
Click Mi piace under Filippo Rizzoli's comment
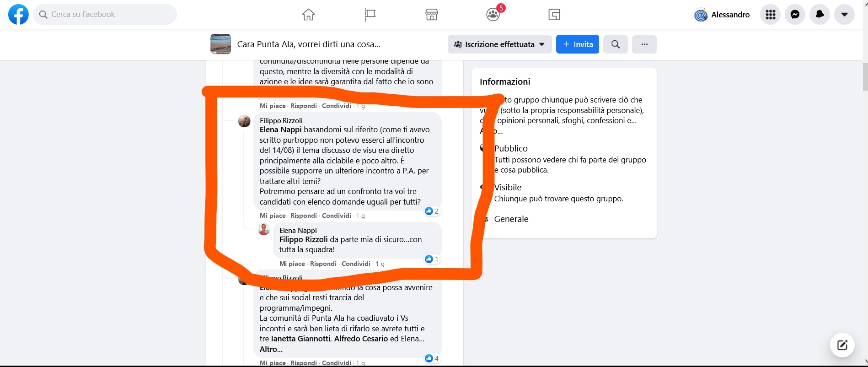click(273, 216)
